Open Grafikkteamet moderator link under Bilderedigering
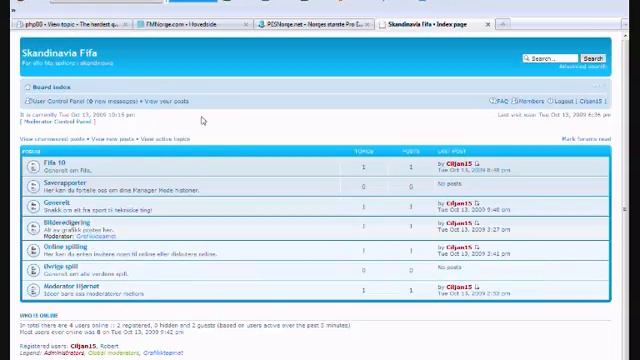Viewport: 640px width, 360px height. 96,236
